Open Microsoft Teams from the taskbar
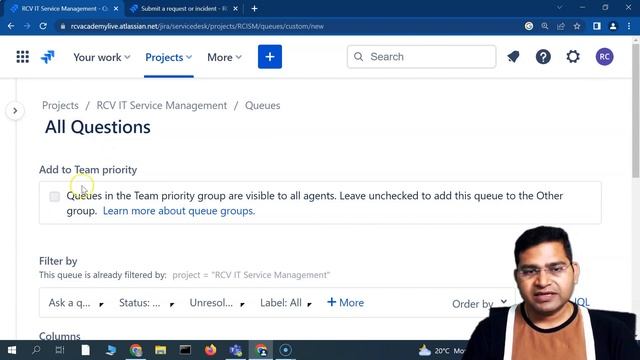This screenshot has height=360, width=640. coord(236,350)
